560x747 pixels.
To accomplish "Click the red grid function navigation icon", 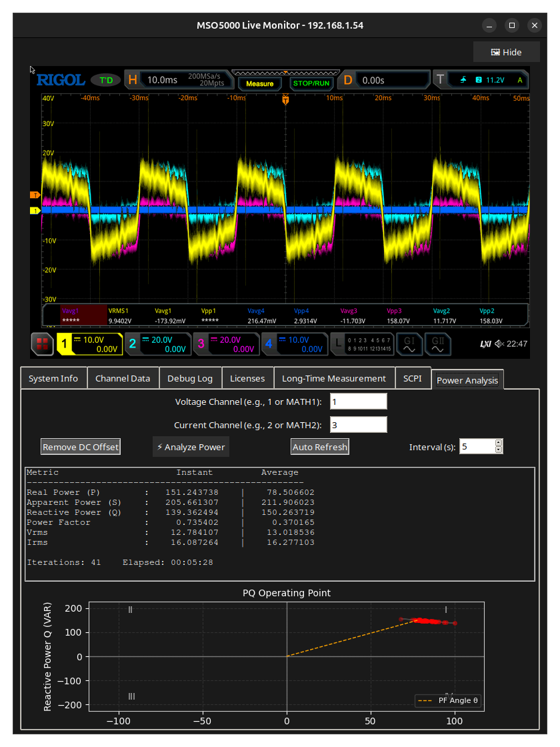I will click(42, 344).
